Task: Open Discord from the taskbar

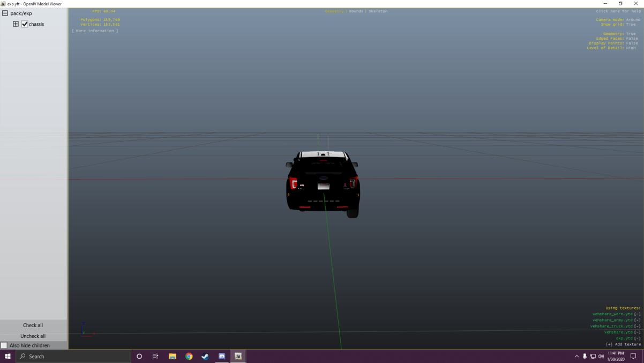Action: click(x=222, y=356)
